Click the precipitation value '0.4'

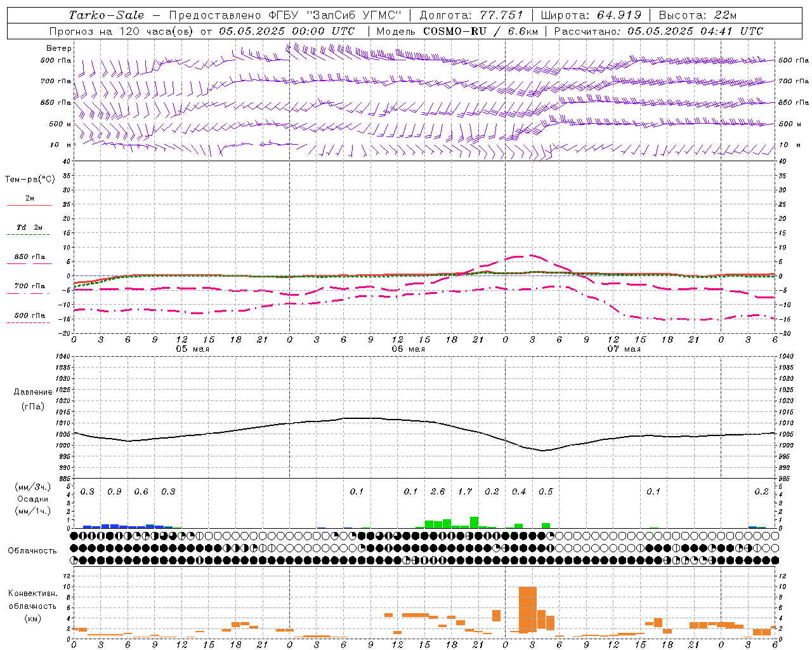coord(519,491)
